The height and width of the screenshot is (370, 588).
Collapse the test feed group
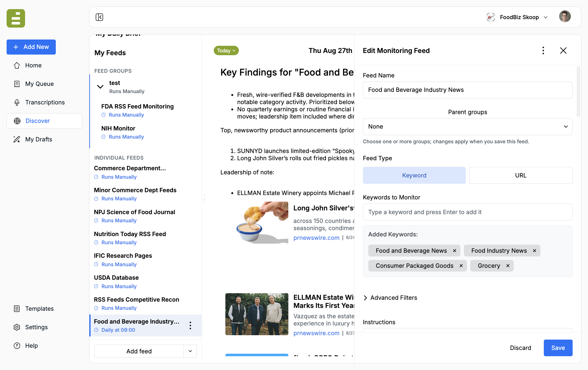click(x=100, y=87)
